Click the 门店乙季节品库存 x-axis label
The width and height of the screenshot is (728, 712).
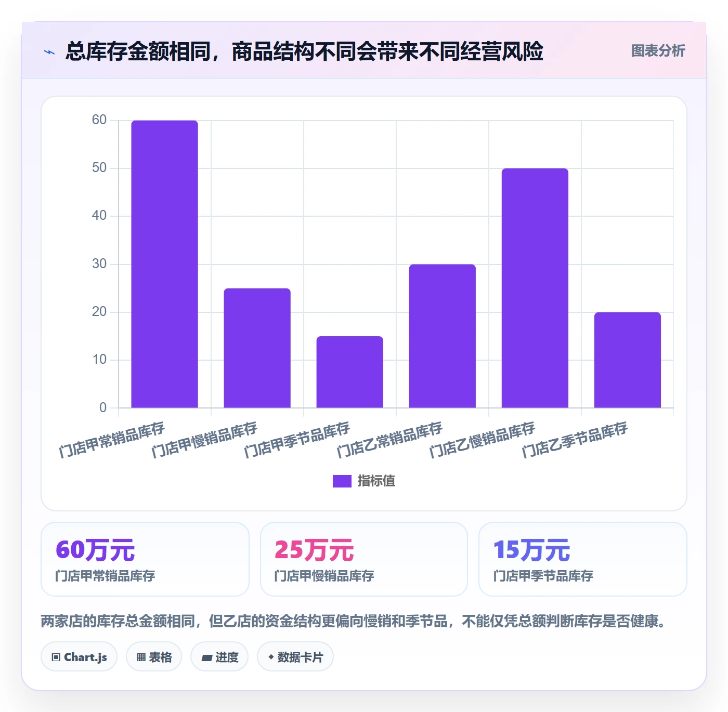pyautogui.click(x=575, y=440)
